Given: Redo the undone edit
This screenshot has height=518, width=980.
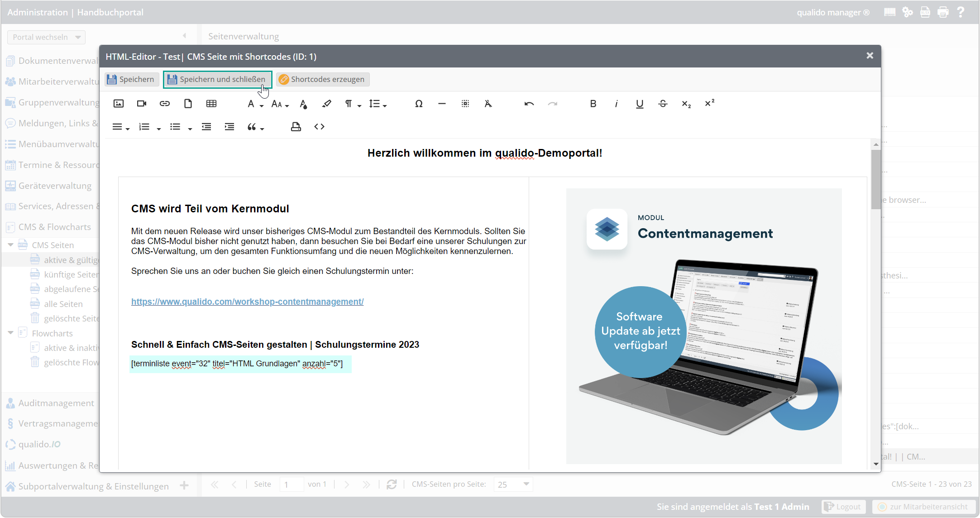Looking at the screenshot, I should [x=552, y=104].
